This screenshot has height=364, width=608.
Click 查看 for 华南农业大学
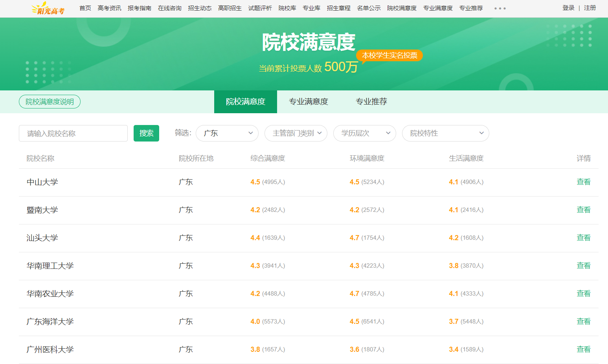(584, 294)
